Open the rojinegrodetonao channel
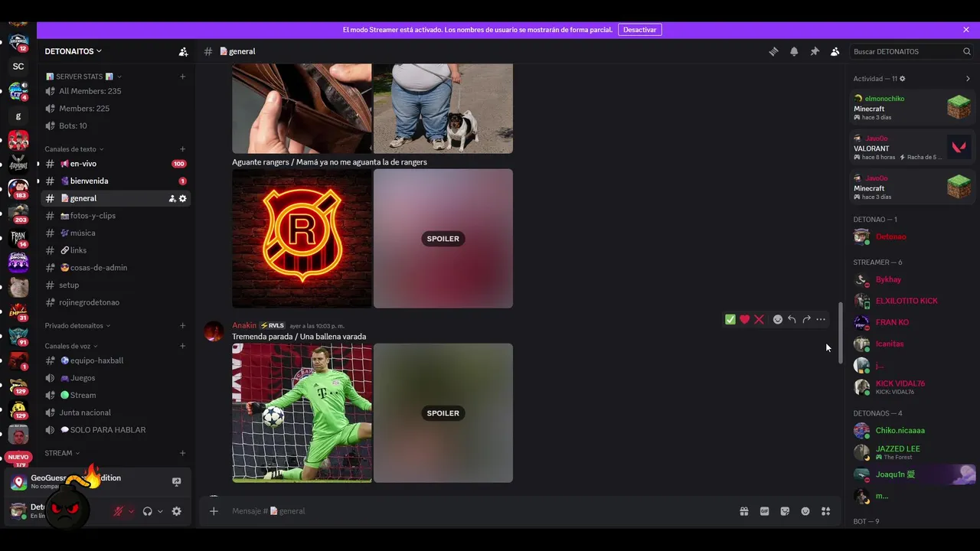 (x=115, y=302)
